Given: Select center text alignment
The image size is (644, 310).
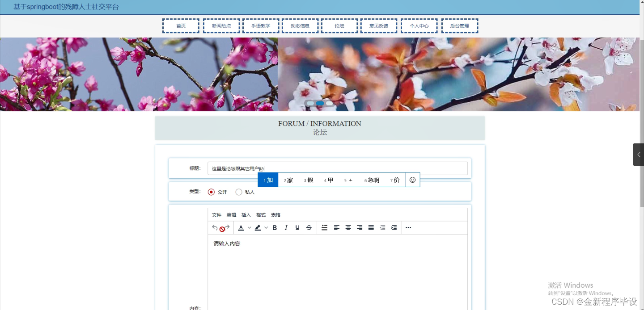Looking at the screenshot, I should (348, 227).
